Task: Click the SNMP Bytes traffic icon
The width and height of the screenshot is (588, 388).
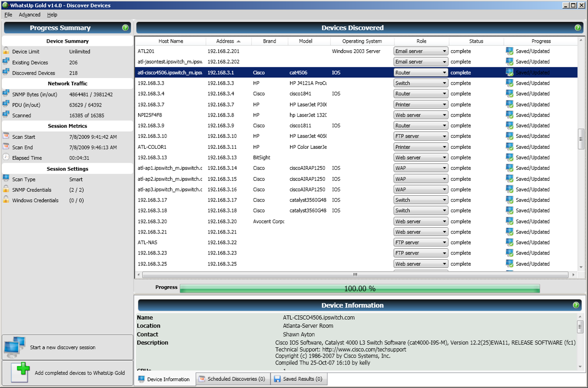Action: [6, 94]
